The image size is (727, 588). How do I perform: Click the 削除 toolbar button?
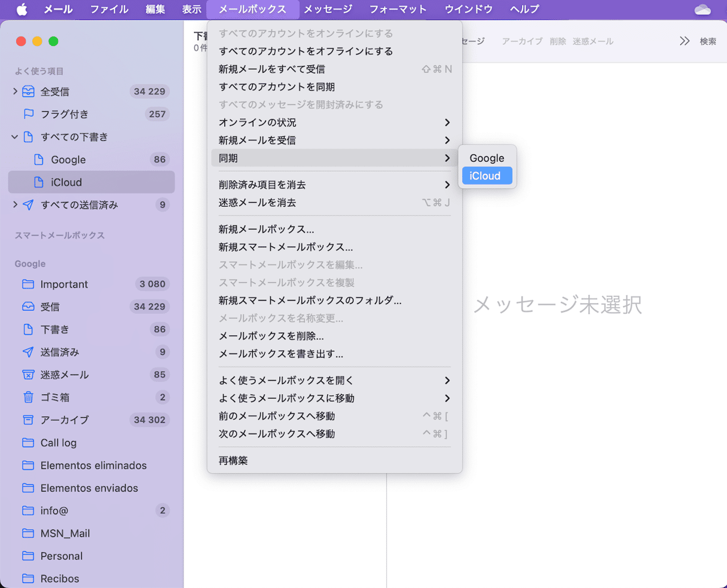pos(558,41)
